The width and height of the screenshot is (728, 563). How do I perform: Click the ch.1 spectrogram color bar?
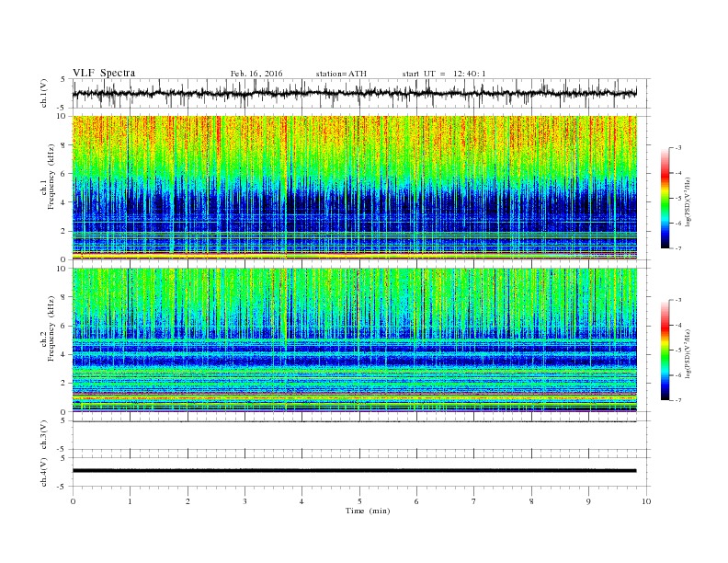click(665, 198)
